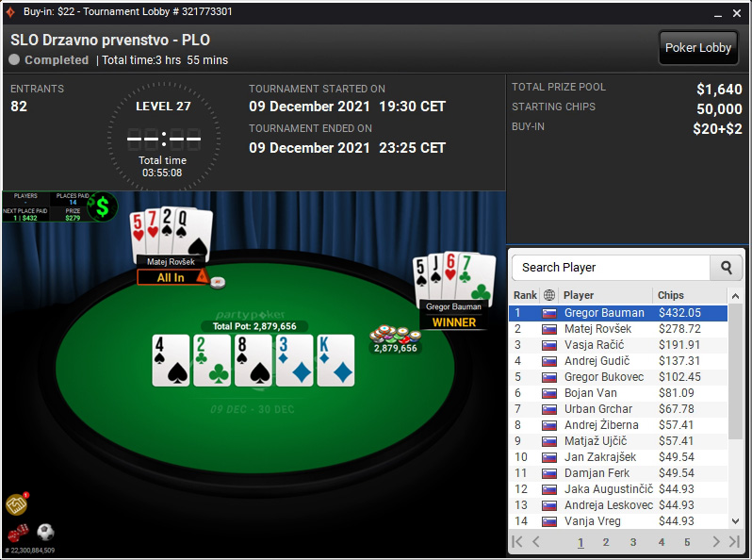The height and width of the screenshot is (560, 752).
Task: Click the globe country column icon
Action: (549, 295)
